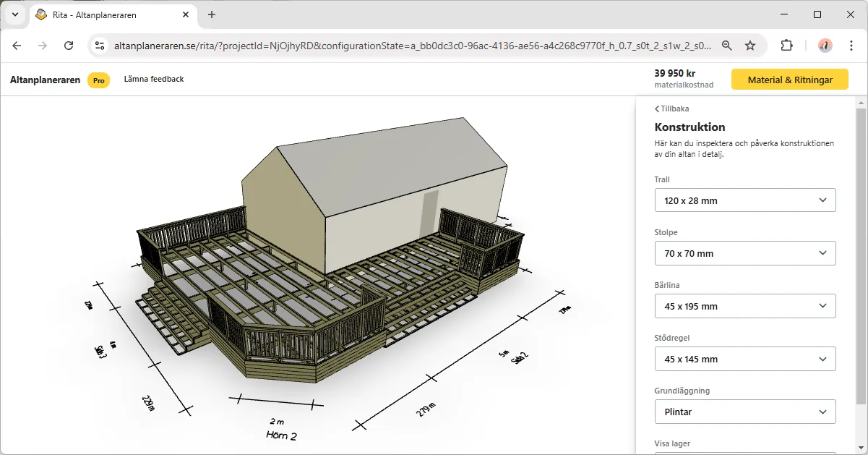Open the Stödregel 45 x 145 mm dropdown
The height and width of the screenshot is (455, 868).
click(x=744, y=359)
